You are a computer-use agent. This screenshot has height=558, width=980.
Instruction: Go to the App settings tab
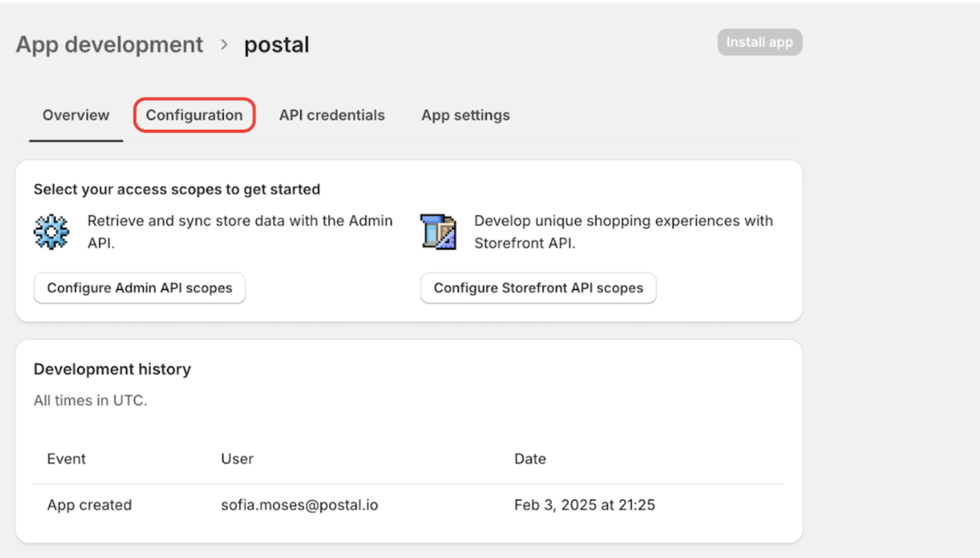[465, 115]
